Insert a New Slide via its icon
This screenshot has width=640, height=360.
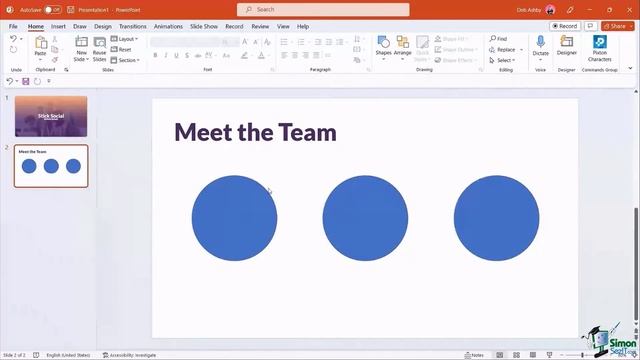(x=81, y=42)
